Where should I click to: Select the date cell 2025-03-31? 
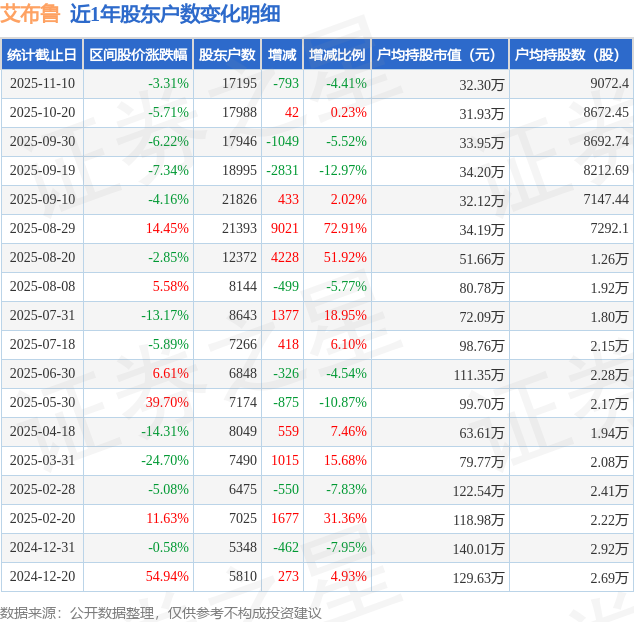click(42, 460)
